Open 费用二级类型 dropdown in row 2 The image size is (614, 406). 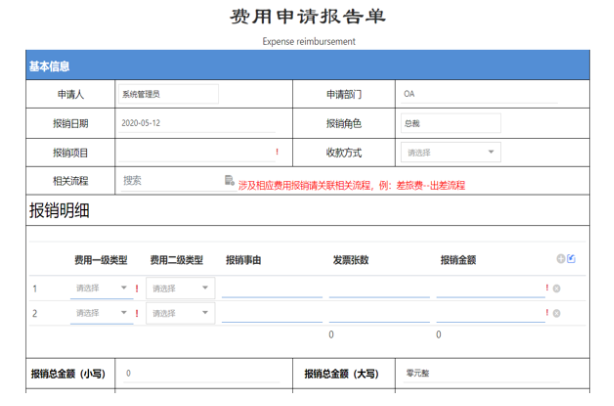point(180,314)
